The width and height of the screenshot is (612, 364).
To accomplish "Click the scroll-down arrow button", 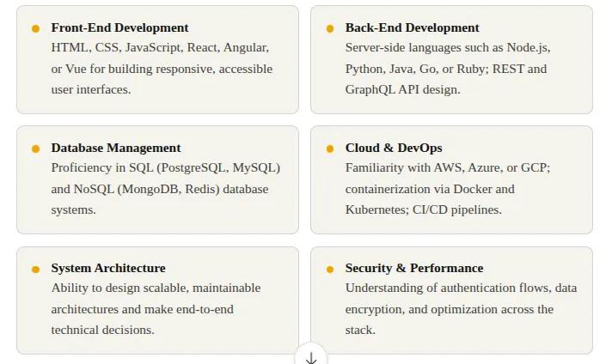I will point(310,356).
